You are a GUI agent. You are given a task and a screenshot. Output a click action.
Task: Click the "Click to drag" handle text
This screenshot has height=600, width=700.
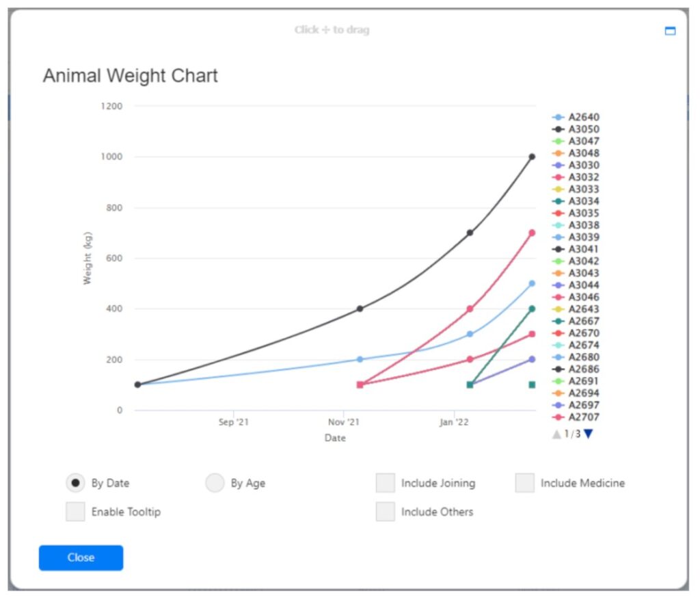coord(332,30)
